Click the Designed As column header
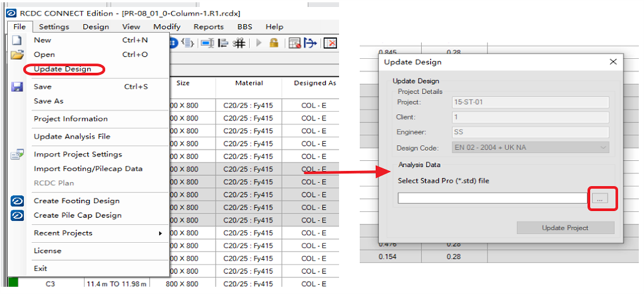The image size is (644, 294). pos(315,83)
